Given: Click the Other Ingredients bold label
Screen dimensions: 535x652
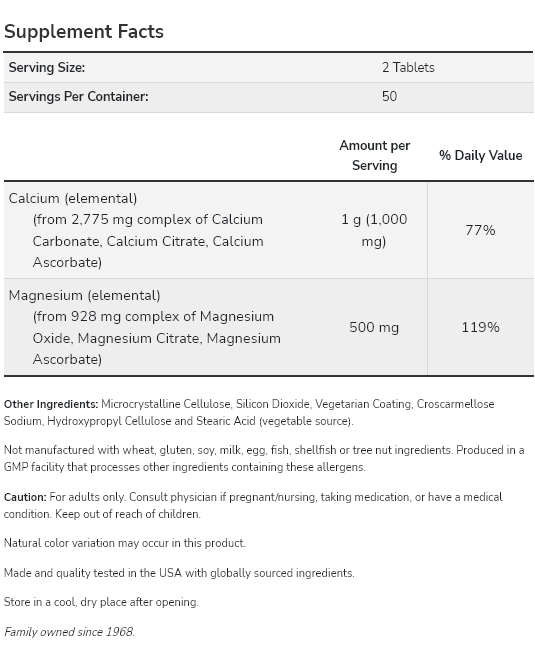Looking at the screenshot, I should [x=51, y=404].
